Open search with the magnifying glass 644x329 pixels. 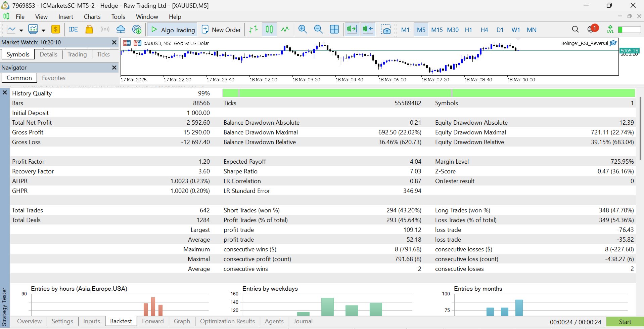(x=575, y=30)
